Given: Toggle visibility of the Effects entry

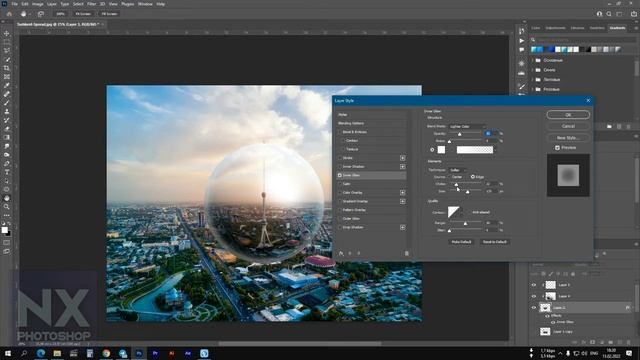Looking at the screenshot, I should pos(547,316).
